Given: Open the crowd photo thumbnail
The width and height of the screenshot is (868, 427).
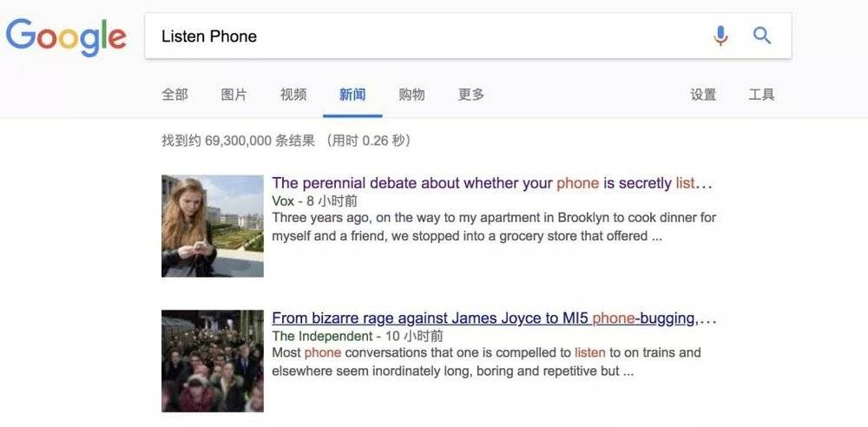Looking at the screenshot, I should coord(213,361).
